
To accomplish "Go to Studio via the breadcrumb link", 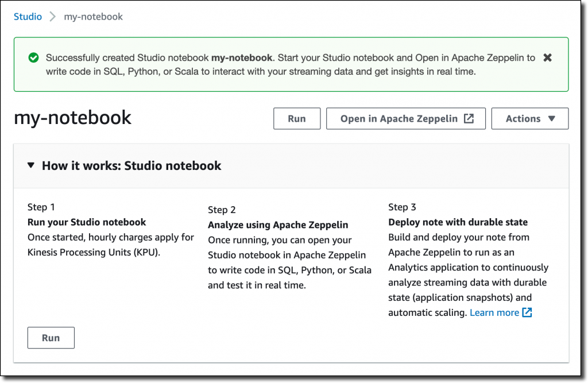I will [28, 17].
